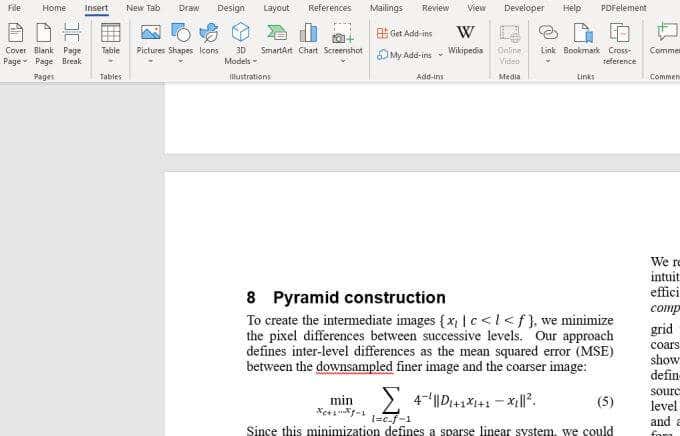Click the misspelled word "downsampled"
680x436 pixels.
click(354, 367)
